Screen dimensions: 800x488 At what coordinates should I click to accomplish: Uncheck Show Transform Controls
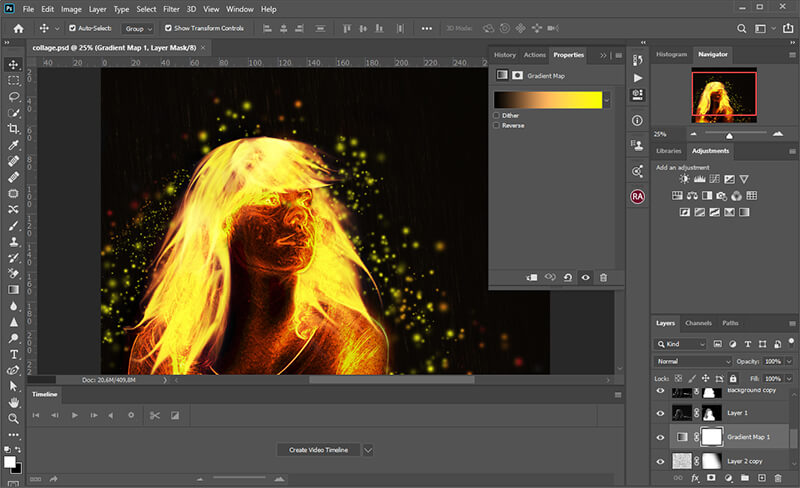click(x=168, y=29)
